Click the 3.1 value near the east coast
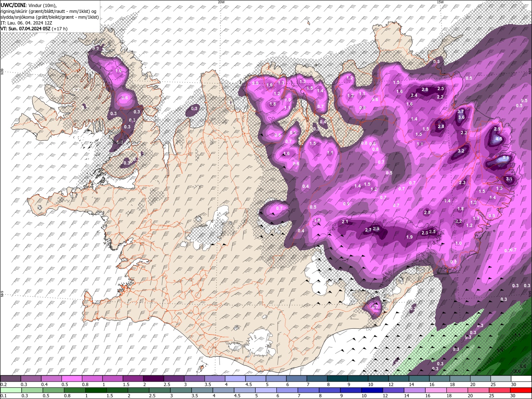Screen dimensions: 532x399 (x=510, y=179)
